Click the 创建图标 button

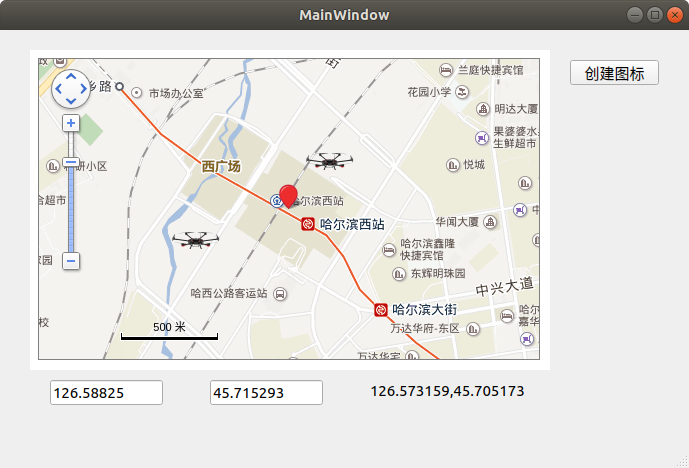(x=614, y=73)
